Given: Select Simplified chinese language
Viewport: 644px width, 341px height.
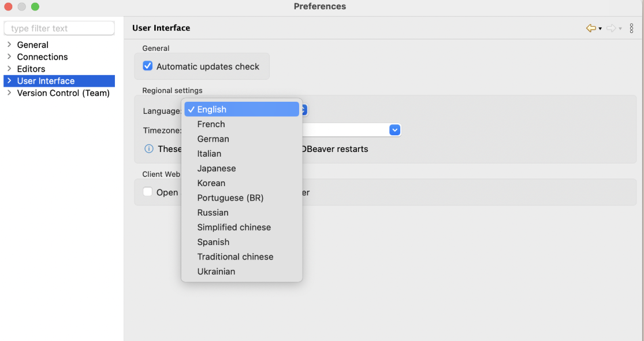Looking at the screenshot, I should click(234, 227).
